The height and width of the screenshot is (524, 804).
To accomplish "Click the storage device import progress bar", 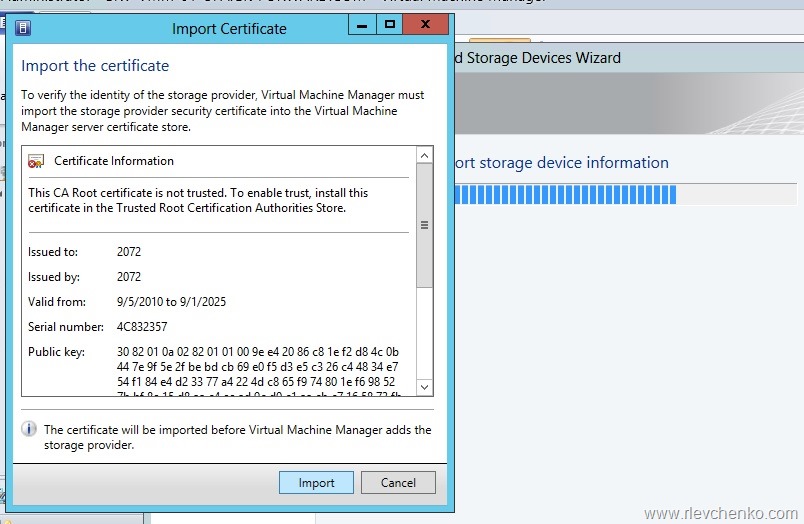I will [565, 195].
